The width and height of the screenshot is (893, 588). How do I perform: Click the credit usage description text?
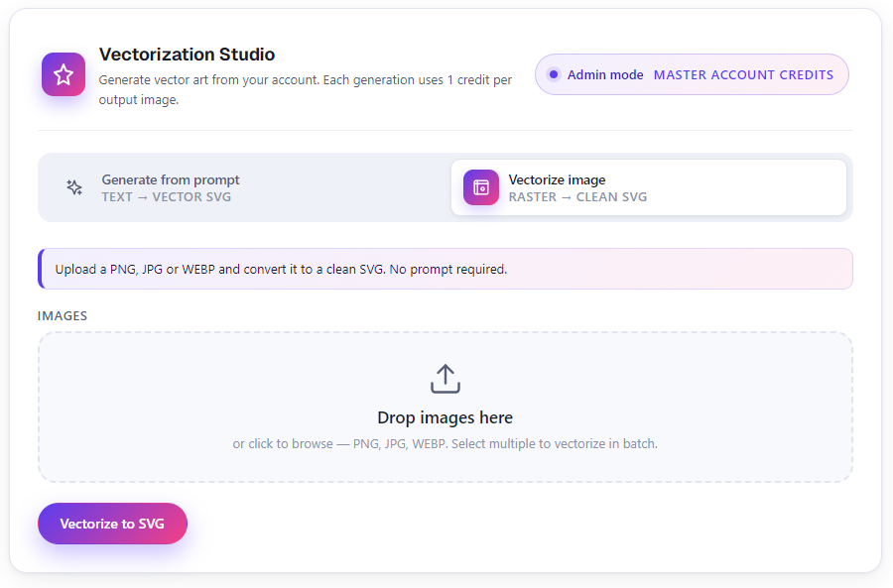point(306,89)
